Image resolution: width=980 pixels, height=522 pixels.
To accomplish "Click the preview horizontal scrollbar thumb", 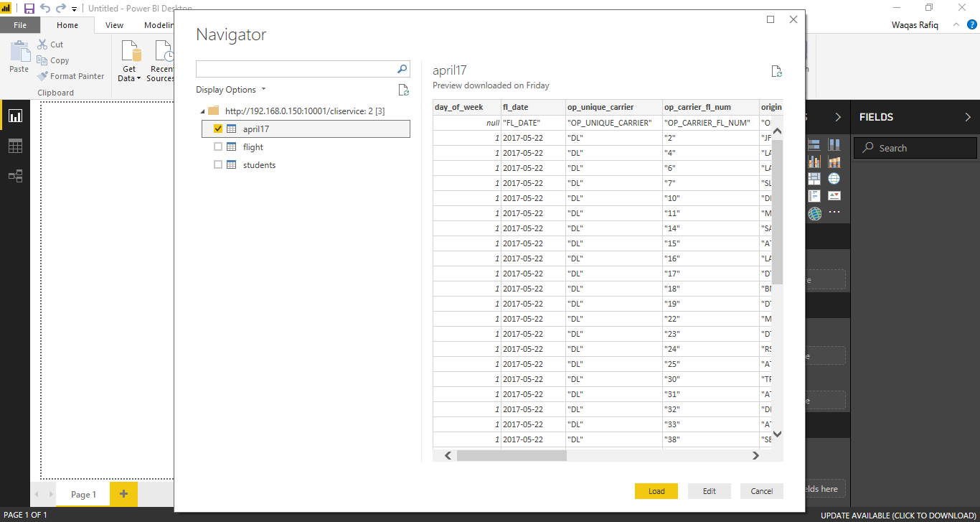I will pos(512,455).
